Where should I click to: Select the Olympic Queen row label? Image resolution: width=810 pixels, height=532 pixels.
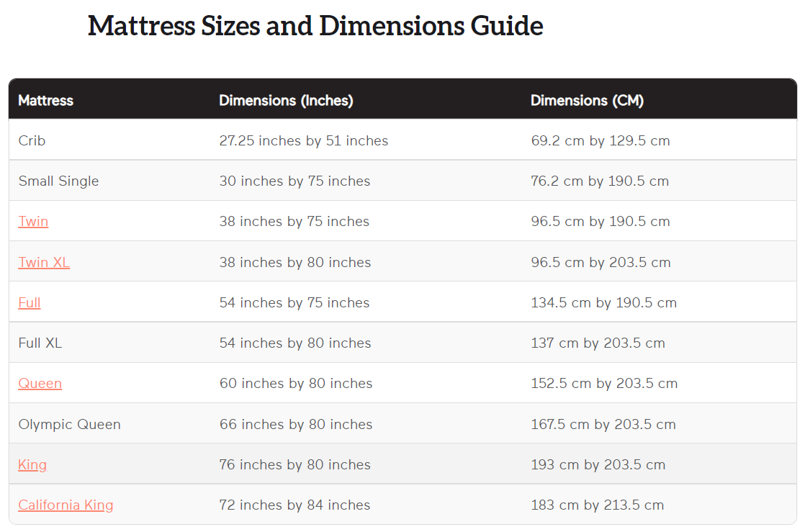coord(70,424)
